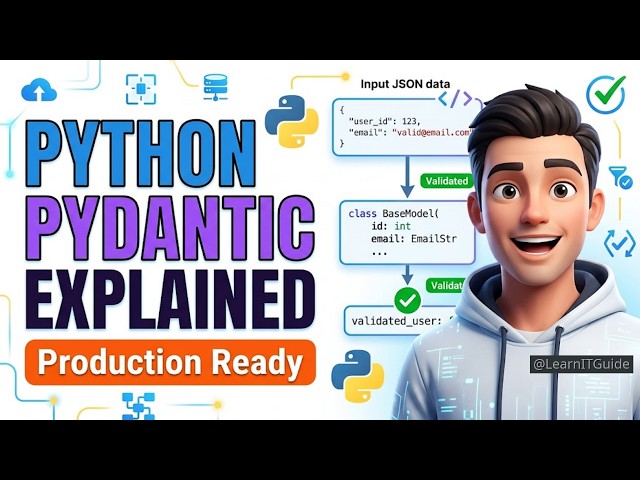Click the large PYTHON title text

(141, 153)
